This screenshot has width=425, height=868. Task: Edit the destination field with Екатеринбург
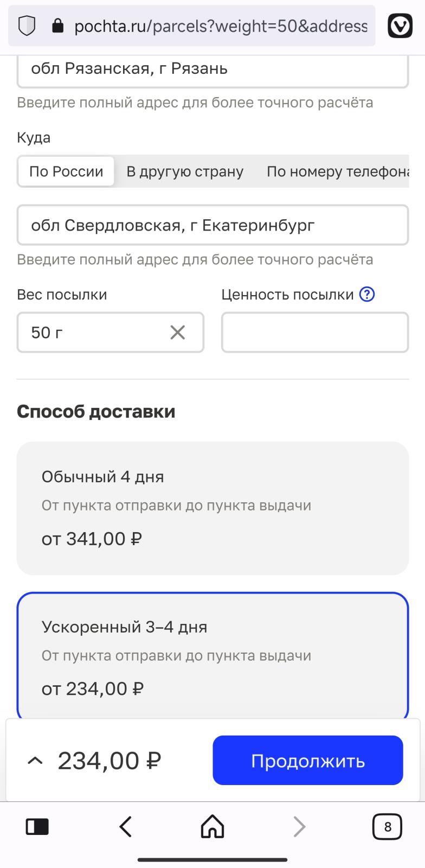[212, 225]
